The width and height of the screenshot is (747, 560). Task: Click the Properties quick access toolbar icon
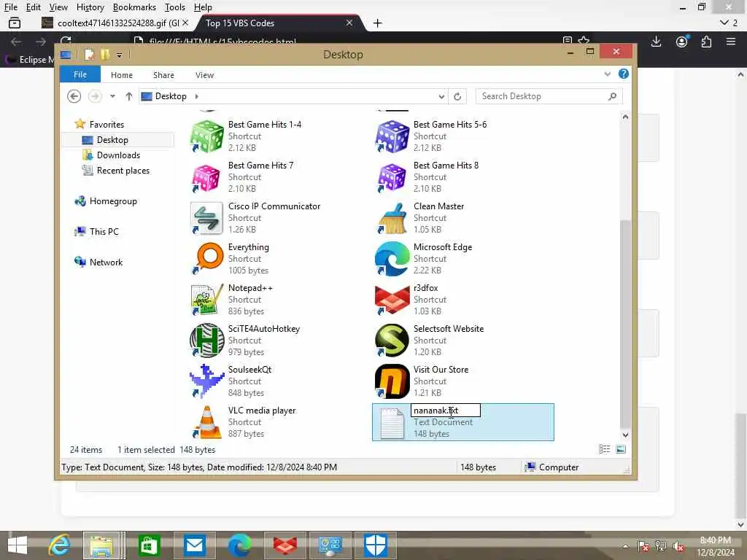89,55
